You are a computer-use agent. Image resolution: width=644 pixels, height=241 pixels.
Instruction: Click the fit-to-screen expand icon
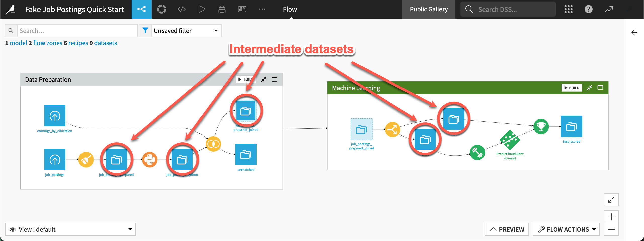611,200
